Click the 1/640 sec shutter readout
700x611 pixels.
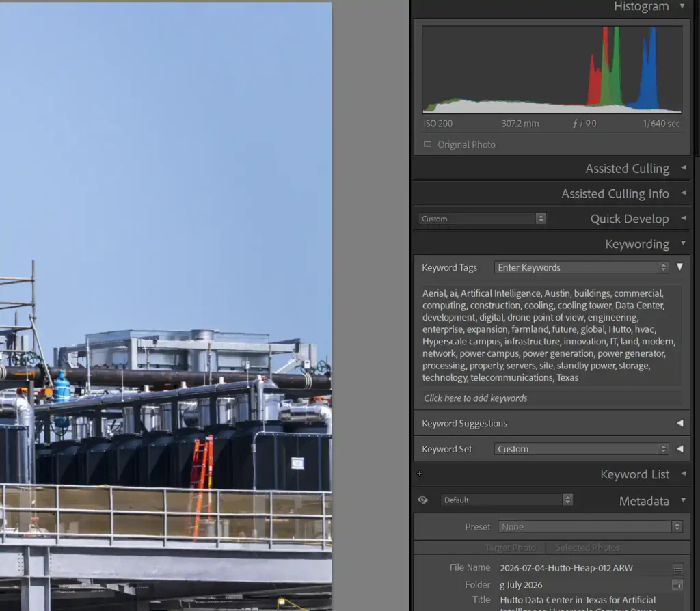pyautogui.click(x=661, y=124)
